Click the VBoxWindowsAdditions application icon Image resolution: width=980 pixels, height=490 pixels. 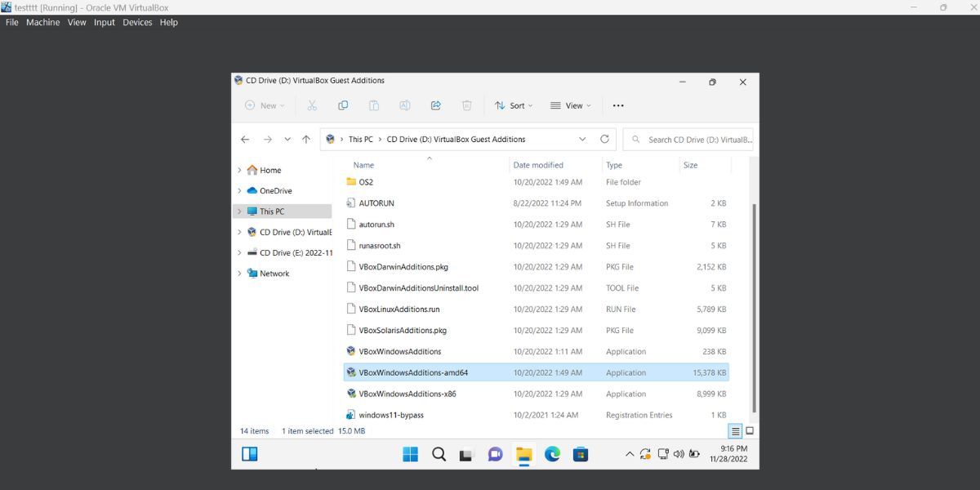coord(351,351)
